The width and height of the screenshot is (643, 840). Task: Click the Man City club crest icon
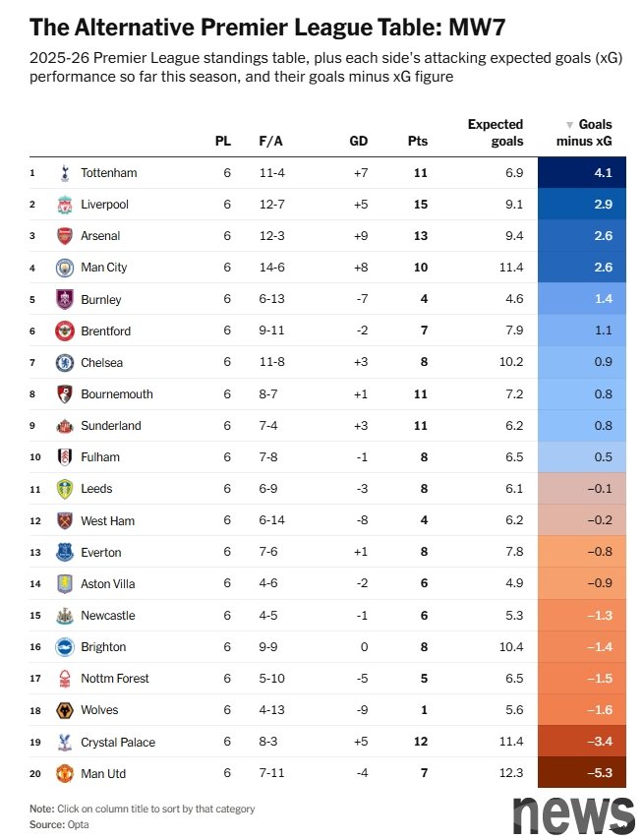[x=65, y=268]
